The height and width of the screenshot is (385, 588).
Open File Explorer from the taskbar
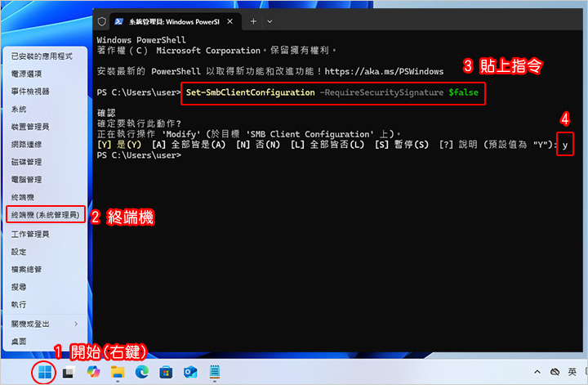tap(118, 372)
